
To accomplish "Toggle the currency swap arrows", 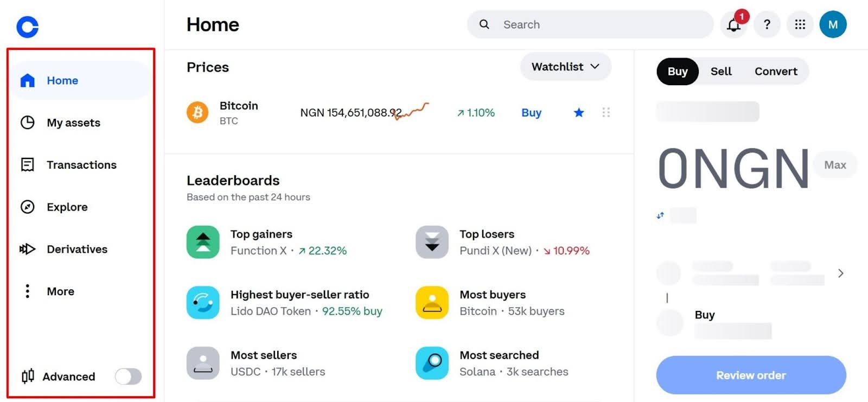I will tap(660, 215).
